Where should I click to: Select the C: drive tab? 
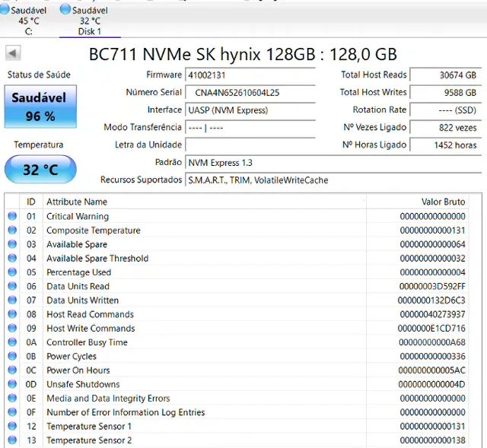[24, 21]
